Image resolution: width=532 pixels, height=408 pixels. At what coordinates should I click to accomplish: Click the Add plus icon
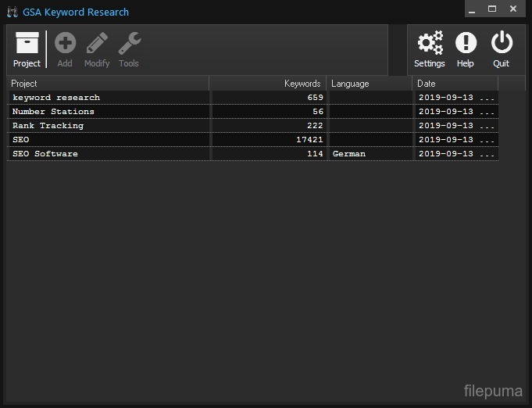click(65, 44)
